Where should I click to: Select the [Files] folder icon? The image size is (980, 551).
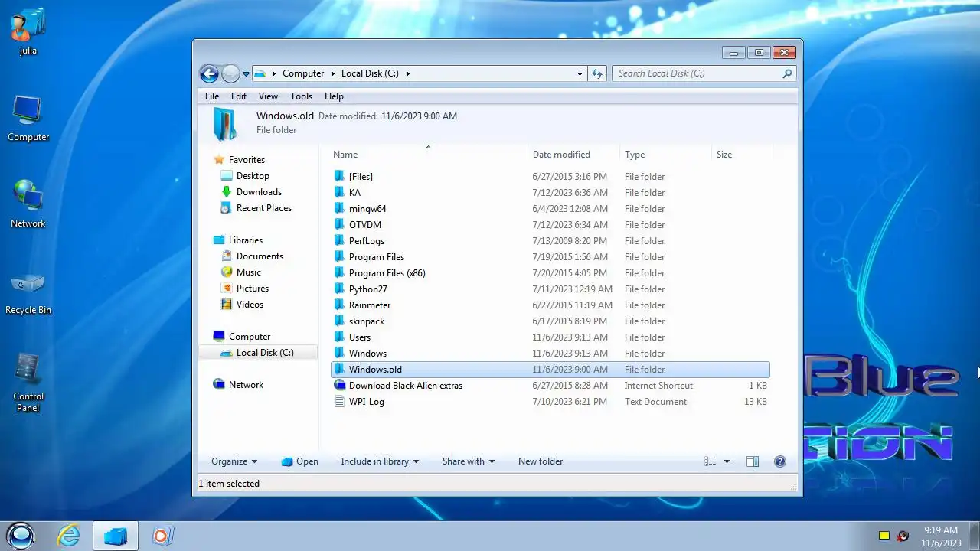click(x=340, y=177)
